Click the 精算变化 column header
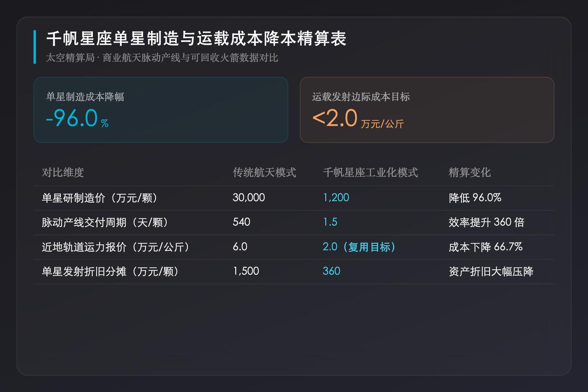 (469, 172)
